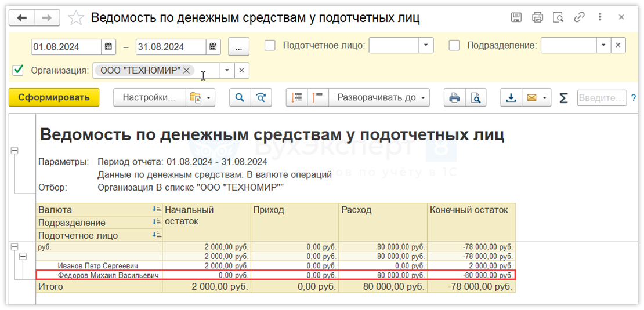Open the Настройки... button

(x=149, y=98)
